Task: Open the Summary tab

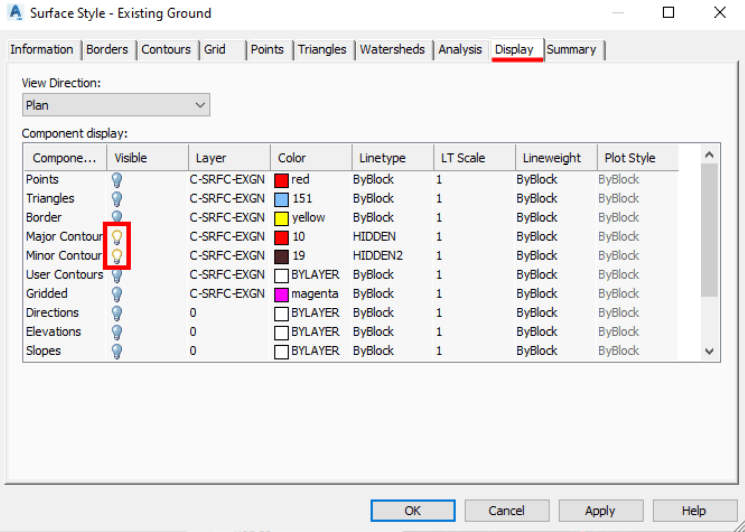Action: click(x=572, y=49)
